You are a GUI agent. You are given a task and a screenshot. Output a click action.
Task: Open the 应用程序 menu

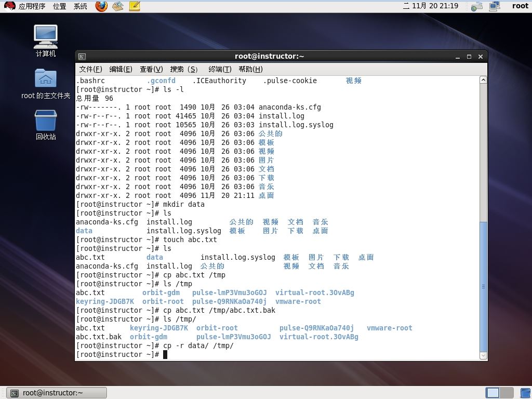point(32,6)
